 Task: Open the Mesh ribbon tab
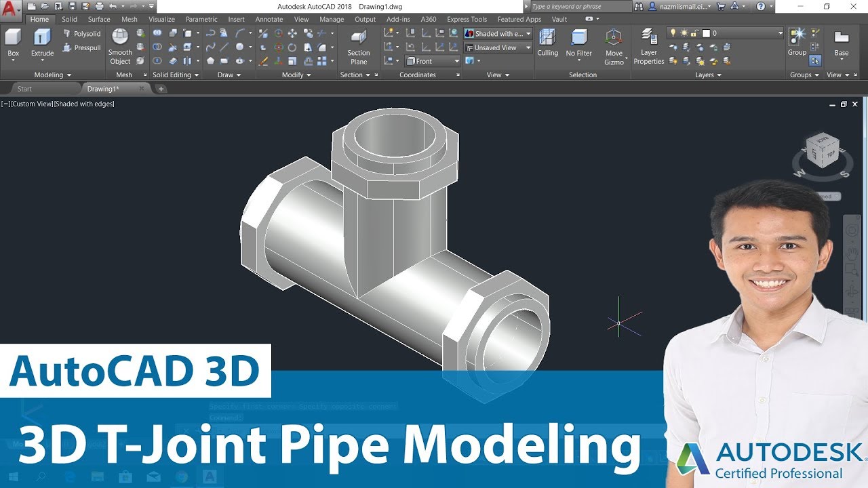pyautogui.click(x=129, y=20)
